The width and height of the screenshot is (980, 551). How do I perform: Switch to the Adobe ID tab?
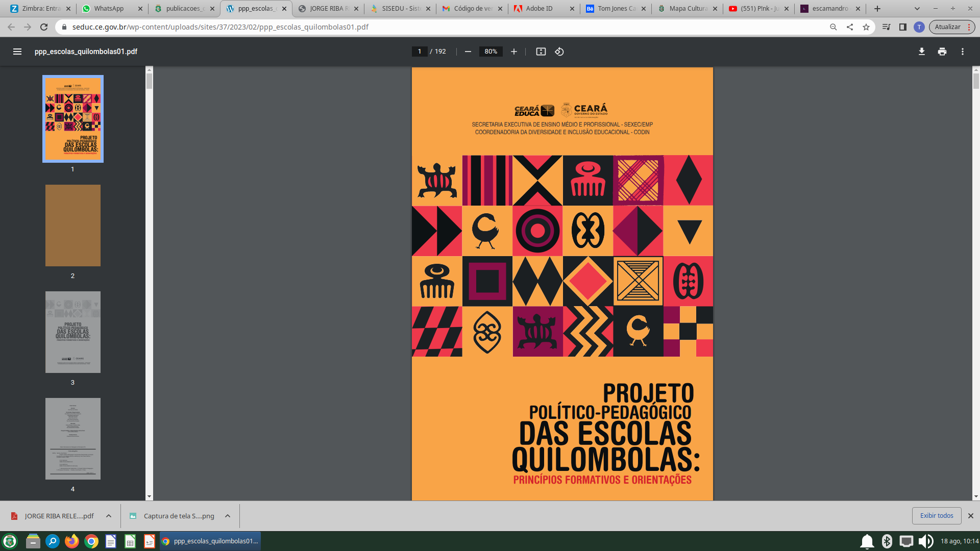click(x=539, y=9)
